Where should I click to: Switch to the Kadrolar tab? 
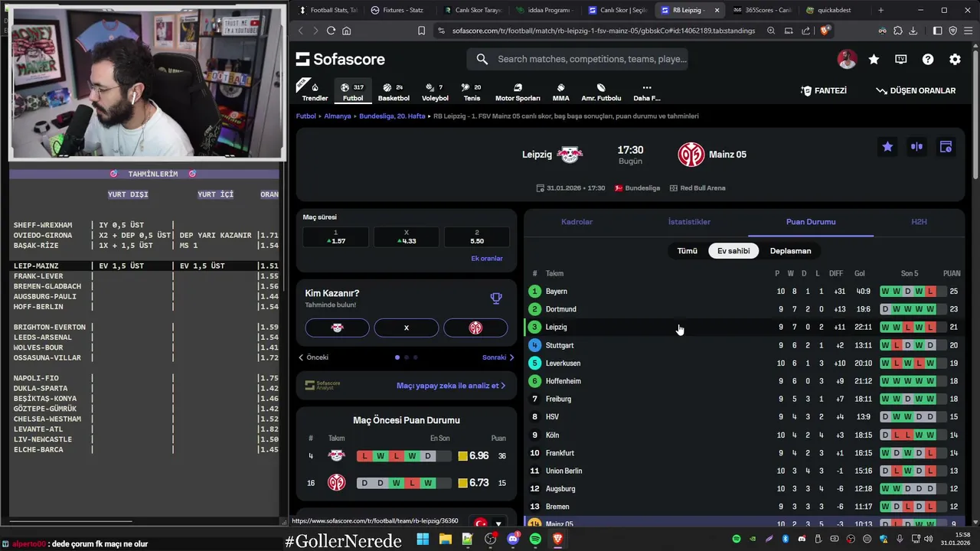577,222
